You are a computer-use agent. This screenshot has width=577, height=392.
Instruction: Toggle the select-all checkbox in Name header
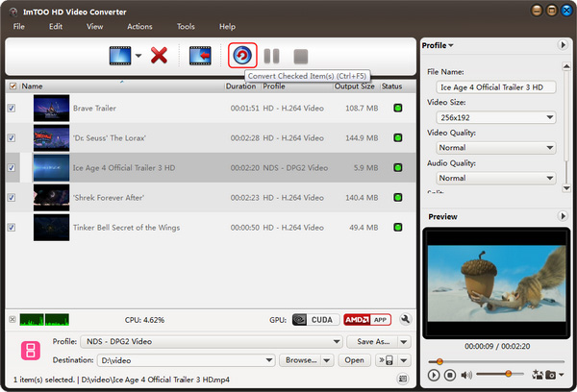click(13, 86)
